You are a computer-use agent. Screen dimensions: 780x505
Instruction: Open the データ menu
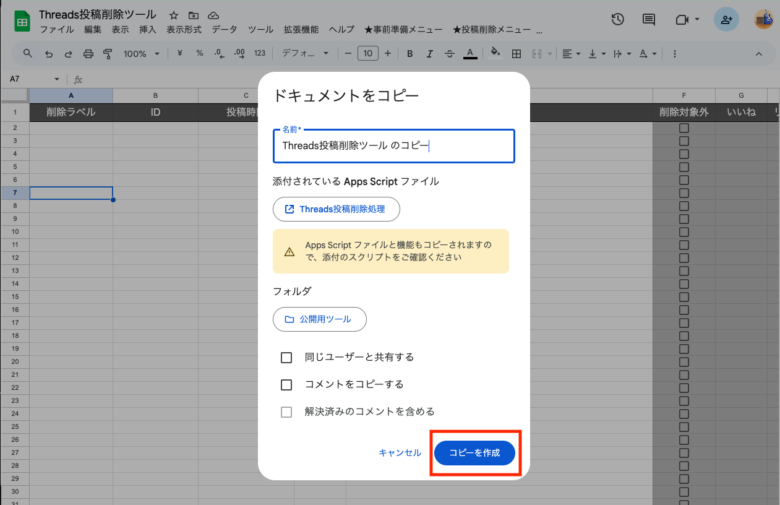pyautogui.click(x=224, y=30)
